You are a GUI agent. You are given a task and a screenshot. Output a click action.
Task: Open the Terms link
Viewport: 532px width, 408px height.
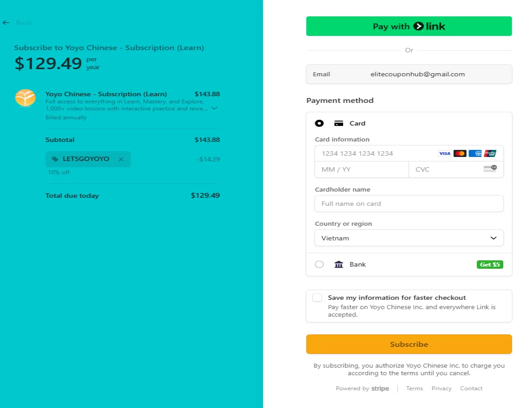415,388
